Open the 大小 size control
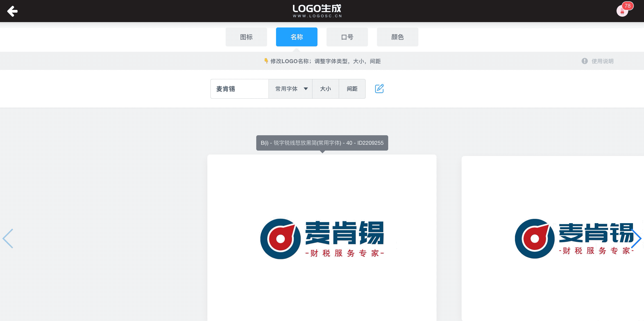Screen dimensions: 644x321 326,89
